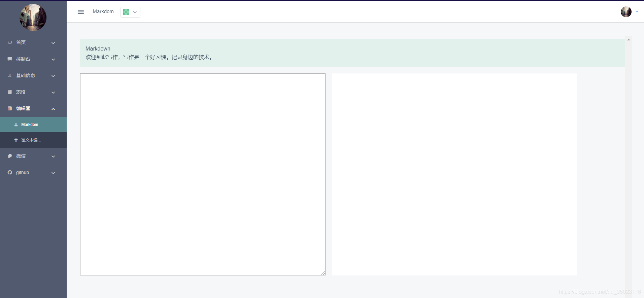This screenshot has height=298, width=644.
Task: Click the 表格 table grid icon
Action: coord(10,92)
